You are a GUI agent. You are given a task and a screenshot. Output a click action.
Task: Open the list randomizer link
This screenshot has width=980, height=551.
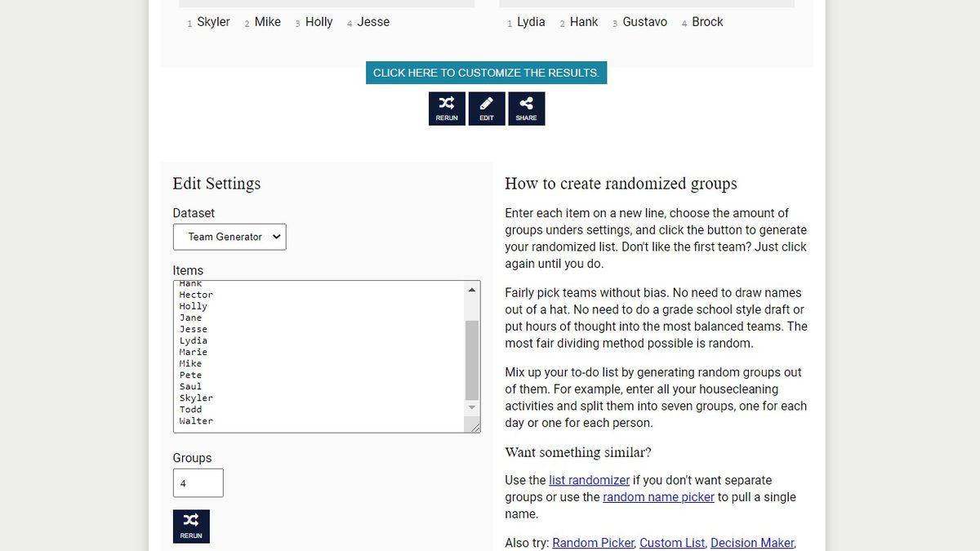click(x=589, y=480)
